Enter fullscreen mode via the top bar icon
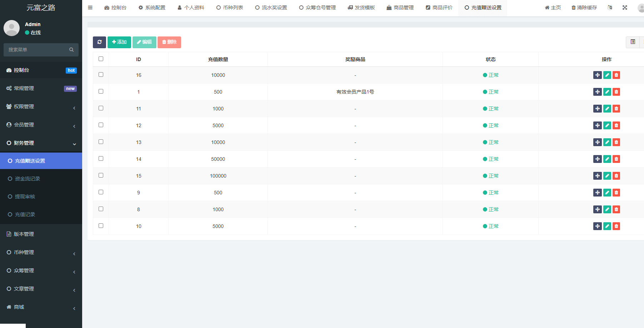Viewport: 644px width, 328px height. (625, 8)
